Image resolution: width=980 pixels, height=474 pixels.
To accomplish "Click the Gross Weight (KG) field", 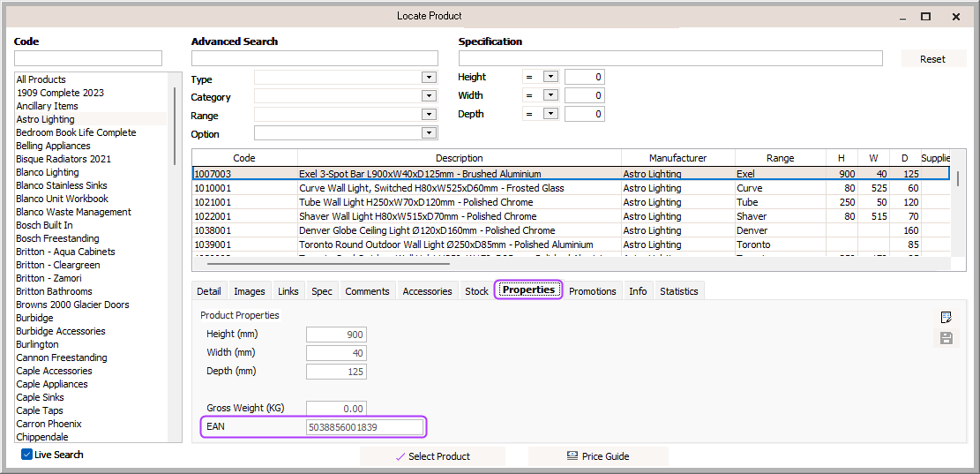I will tap(336, 409).
